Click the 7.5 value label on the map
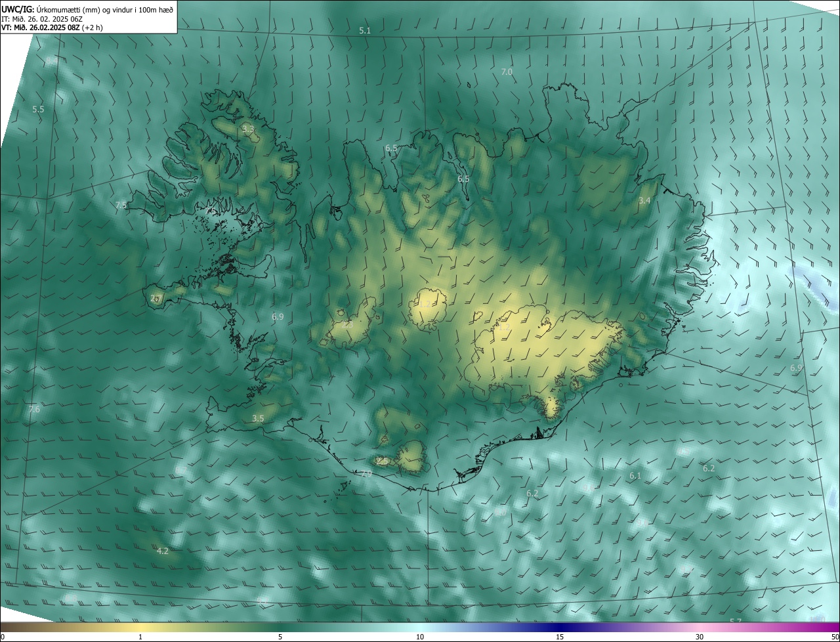 pos(121,205)
